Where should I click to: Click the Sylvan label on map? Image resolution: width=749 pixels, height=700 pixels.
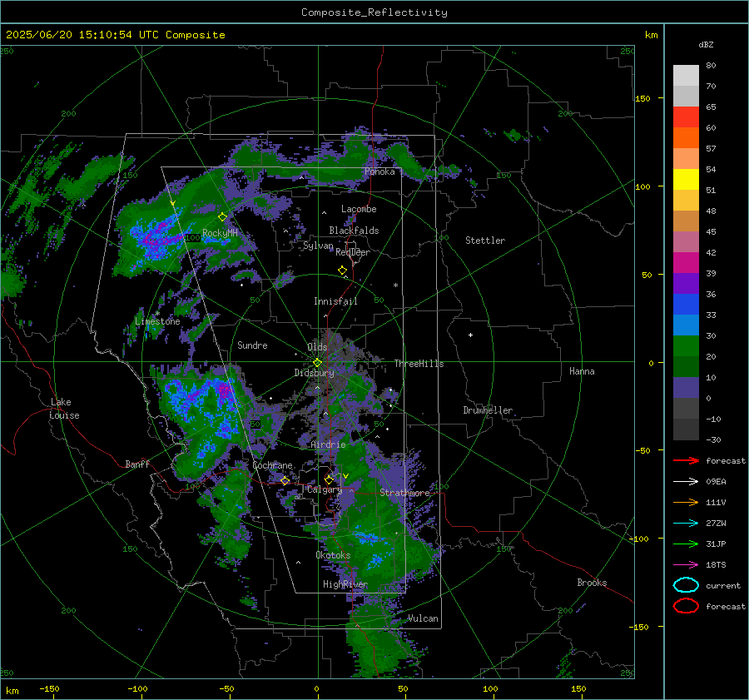point(318,246)
